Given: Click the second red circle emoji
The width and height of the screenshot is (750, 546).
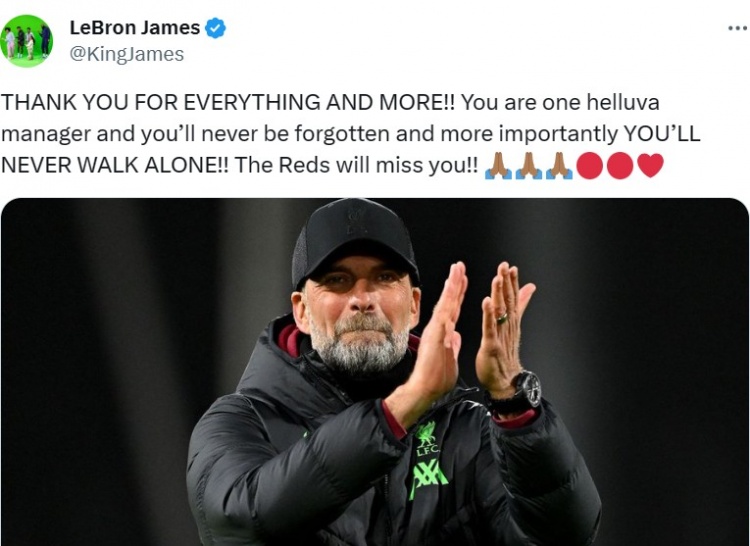Looking at the screenshot, I should pyautogui.click(x=620, y=166).
